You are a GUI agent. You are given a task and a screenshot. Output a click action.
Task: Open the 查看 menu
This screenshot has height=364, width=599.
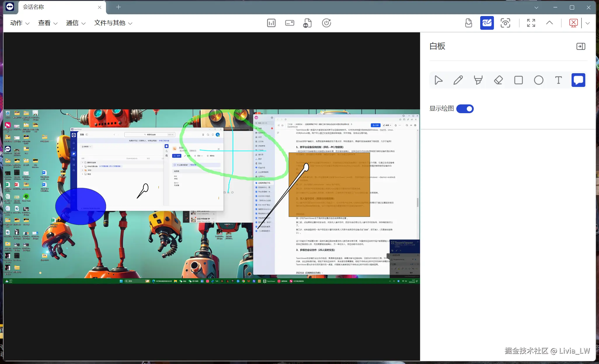click(48, 23)
